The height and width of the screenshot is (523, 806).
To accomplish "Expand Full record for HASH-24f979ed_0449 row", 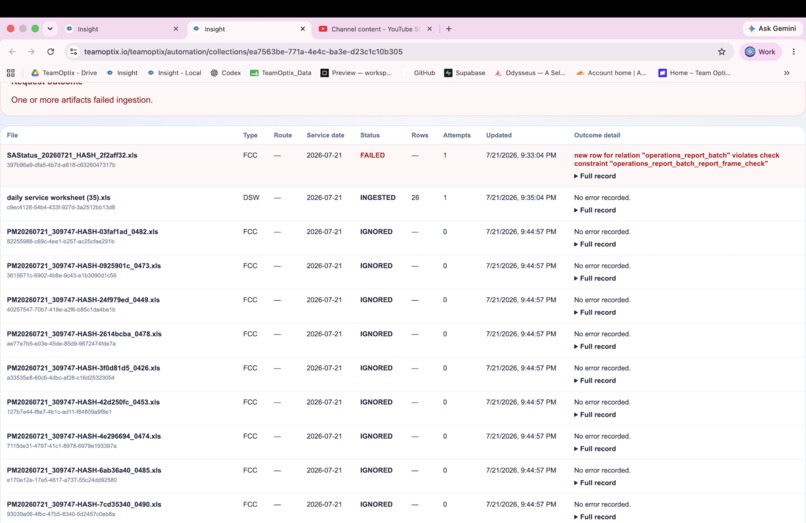I will [595, 312].
